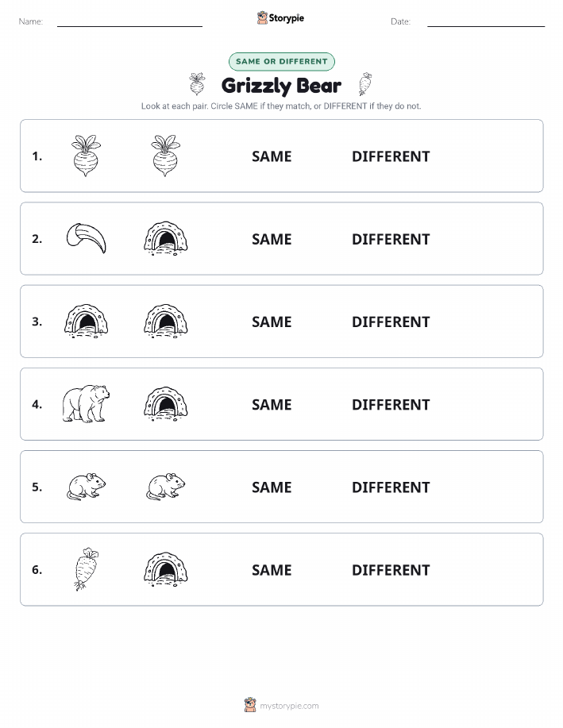Click the second mouse in row 5
The image size is (563, 728).
(x=166, y=487)
